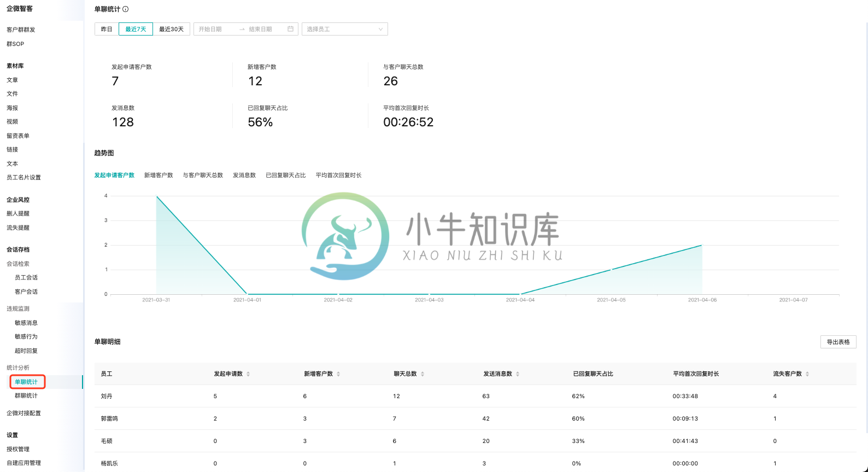868x472 pixels.
Task: Click 00:33:48 cell in 刘丹 row
Action: coord(685,396)
